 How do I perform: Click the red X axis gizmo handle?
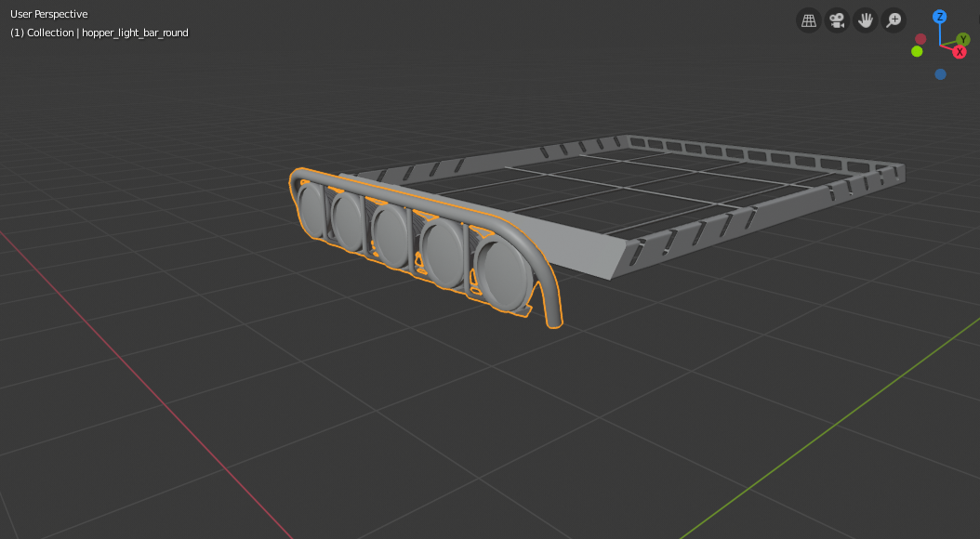click(x=960, y=52)
